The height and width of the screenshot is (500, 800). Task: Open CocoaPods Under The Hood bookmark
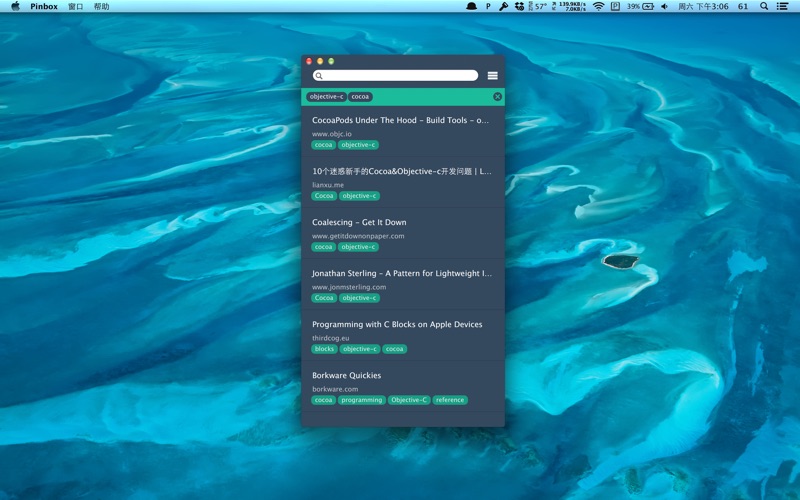[x=400, y=120]
